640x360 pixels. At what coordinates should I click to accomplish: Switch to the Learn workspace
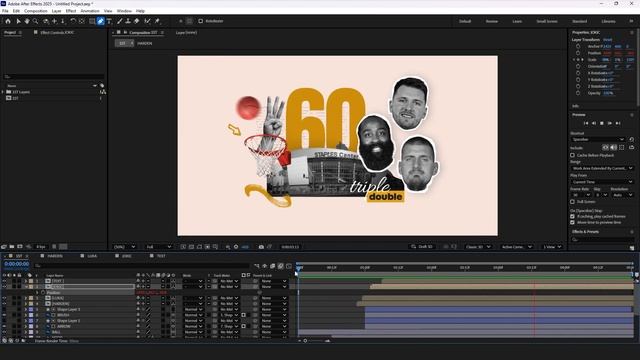click(x=517, y=21)
